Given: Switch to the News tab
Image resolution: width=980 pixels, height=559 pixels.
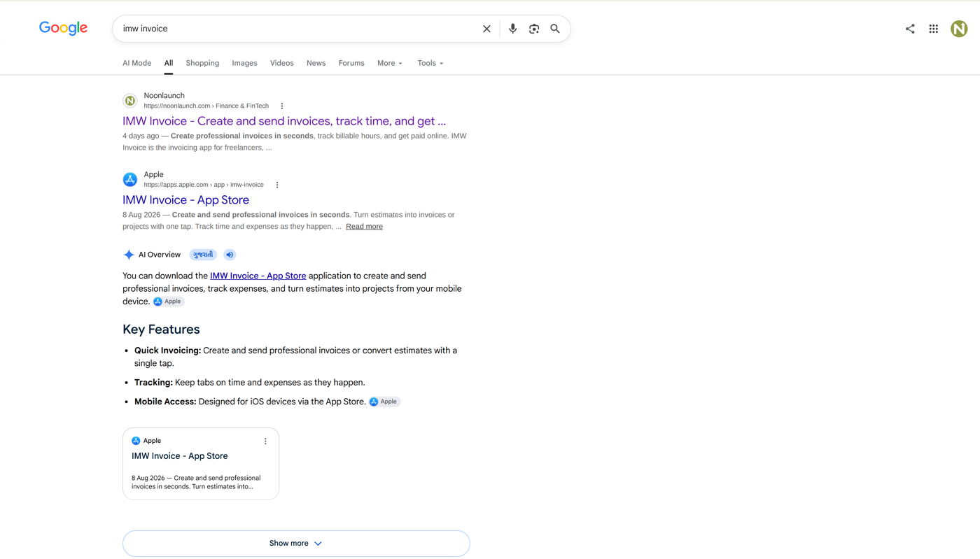Looking at the screenshot, I should pyautogui.click(x=316, y=63).
